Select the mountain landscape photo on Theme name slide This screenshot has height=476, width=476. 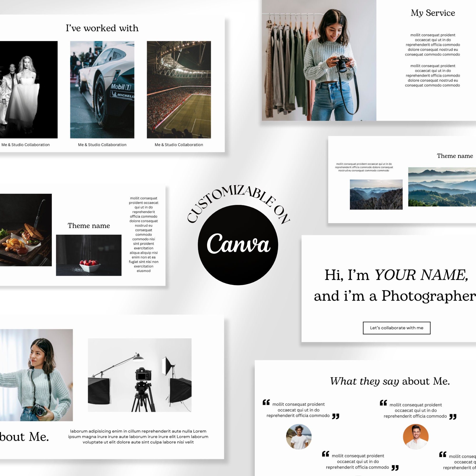pyautogui.click(x=377, y=195)
